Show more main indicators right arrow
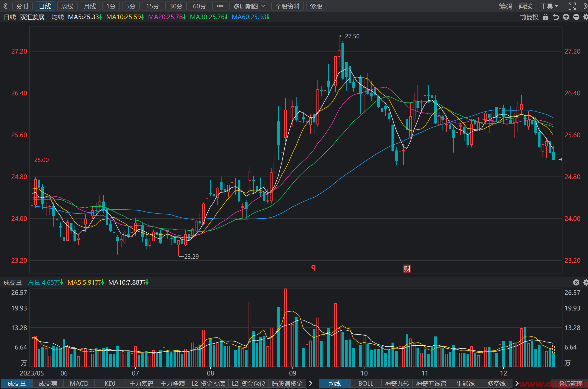 click(517, 383)
